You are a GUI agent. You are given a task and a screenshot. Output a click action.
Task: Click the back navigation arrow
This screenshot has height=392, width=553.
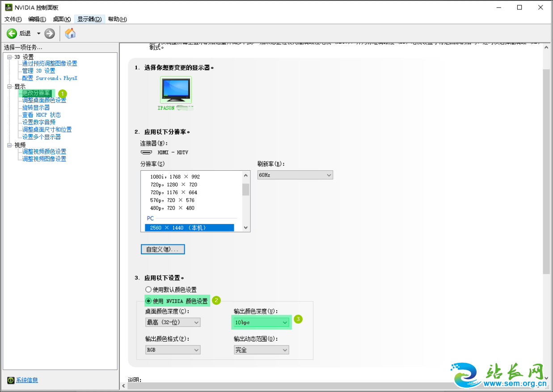pyautogui.click(x=12, y=33)
